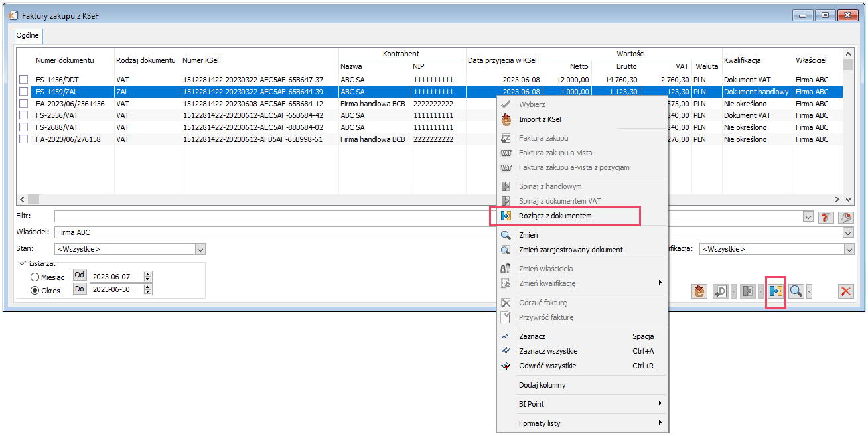Click the Rozłącz z dokumentem menu icon
This screenshot has height=436, width=868.
click(x=506, y=216)
